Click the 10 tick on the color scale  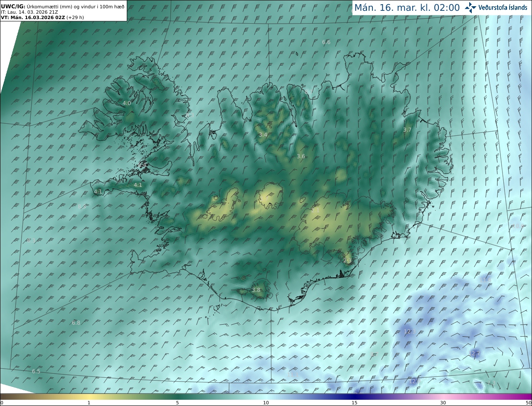[x=266, y=403]
